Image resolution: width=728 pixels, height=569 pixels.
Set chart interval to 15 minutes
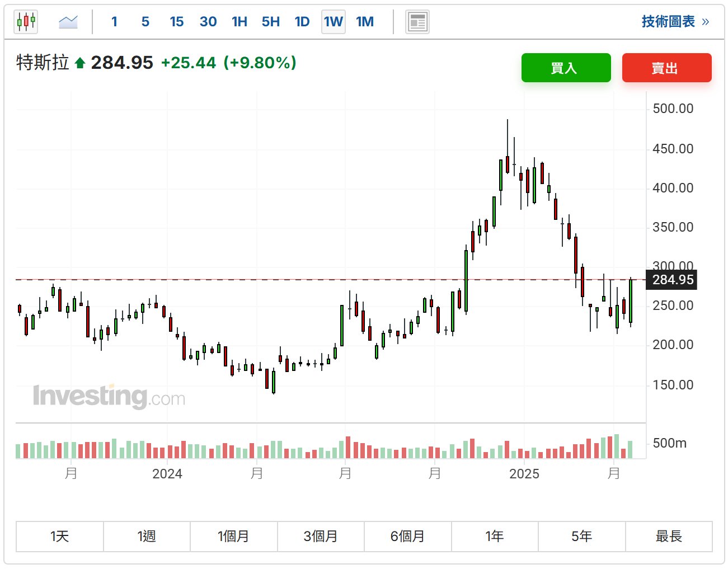pos(177,22)
